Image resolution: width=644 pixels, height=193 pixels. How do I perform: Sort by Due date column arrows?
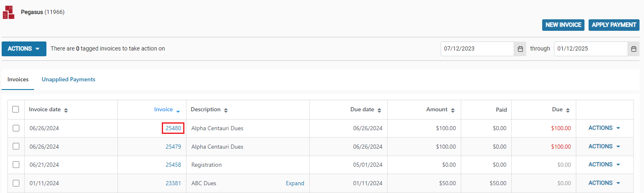click(x=379, y=110)
